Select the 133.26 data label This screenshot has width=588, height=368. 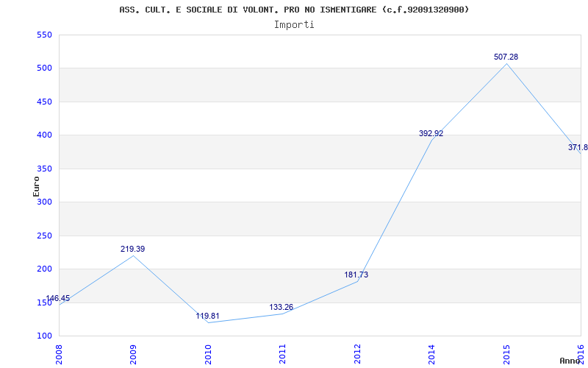[282, 307]
